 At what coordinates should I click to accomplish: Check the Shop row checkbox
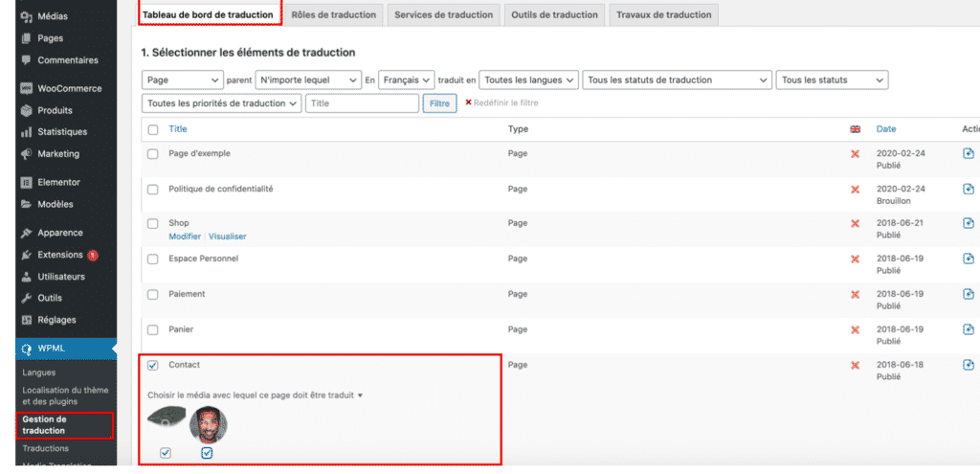(x=153, y=224)
